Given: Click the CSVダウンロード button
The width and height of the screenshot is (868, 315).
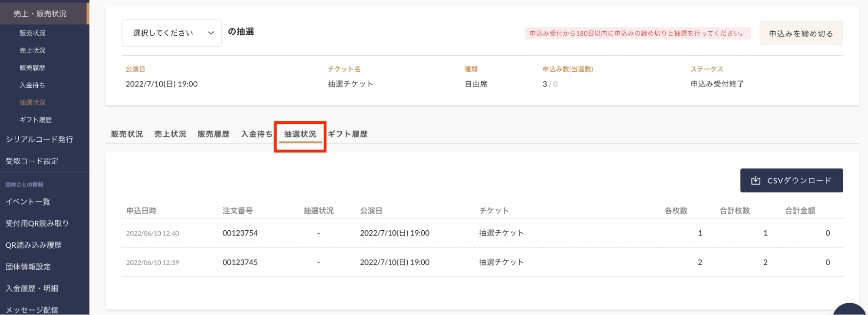Looking at the screenshot, I should pyautogui.click(x=791, y=180).
